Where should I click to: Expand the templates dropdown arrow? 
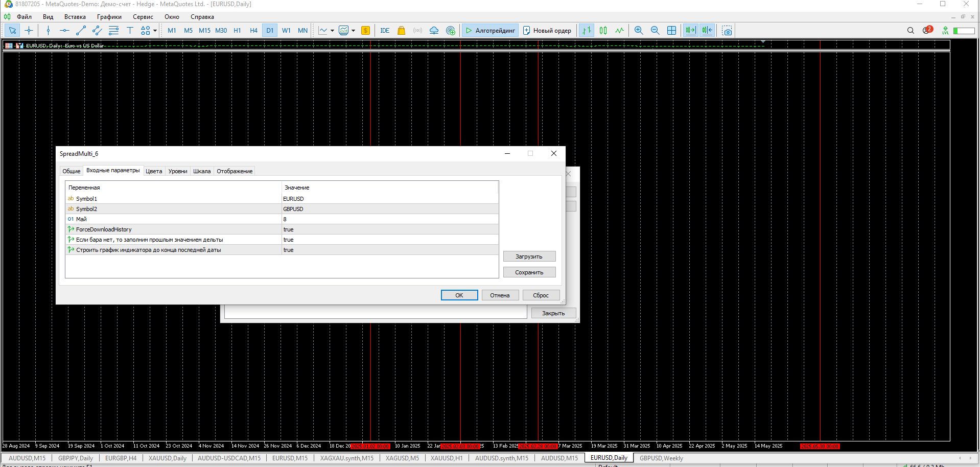pyautogui.click(x=353, y=31)
